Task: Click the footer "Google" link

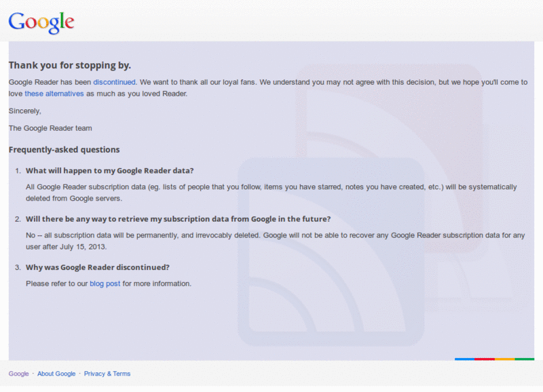Action: pyautogui.click(x=19, y=374)
